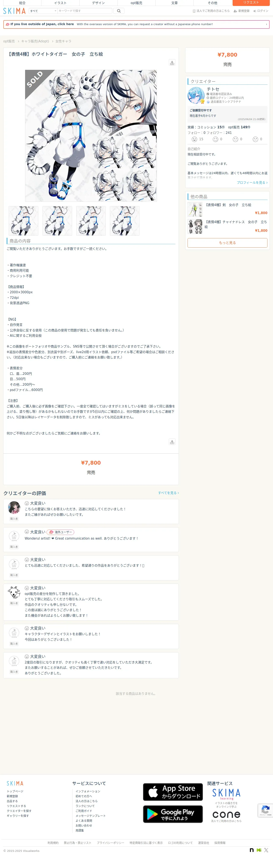Click the もっと見る button
The width and height of the screenshot is (273, 868).
tap(227, 243)
